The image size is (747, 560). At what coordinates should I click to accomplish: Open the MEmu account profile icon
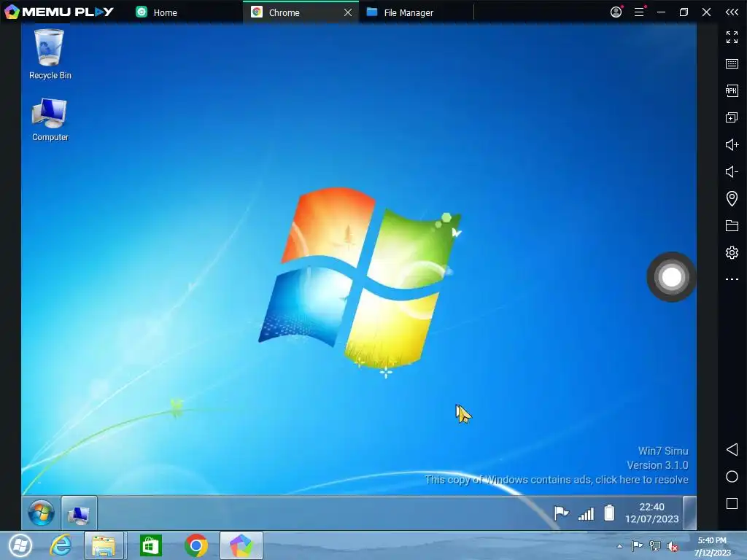click(616, 12)
